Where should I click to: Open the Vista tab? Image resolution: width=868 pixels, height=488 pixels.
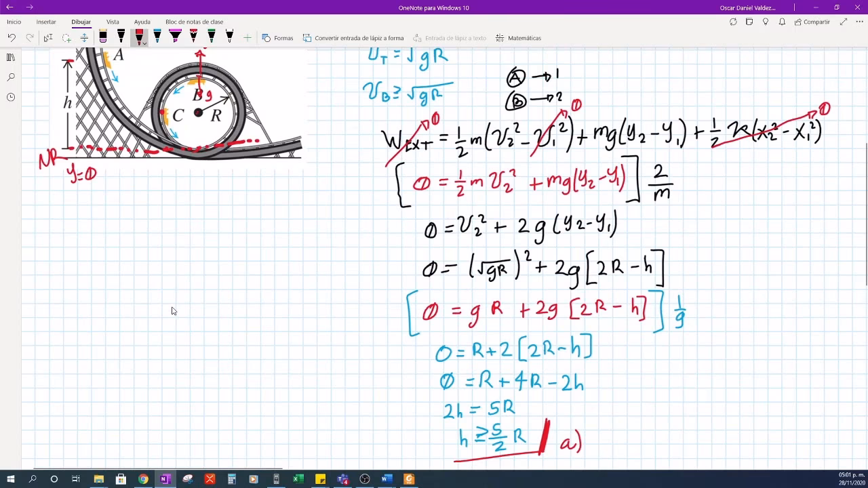click(113, 22)
